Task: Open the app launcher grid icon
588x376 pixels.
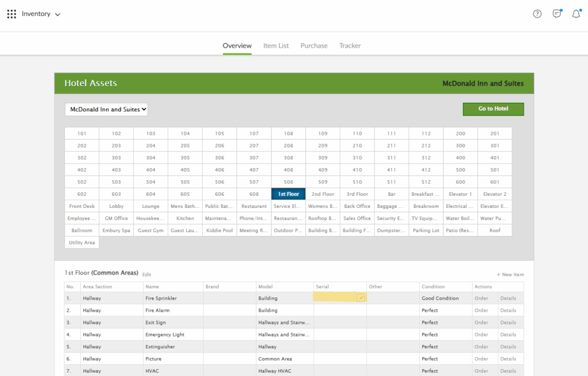Action: pyautogui.click(x=11, y=14)
